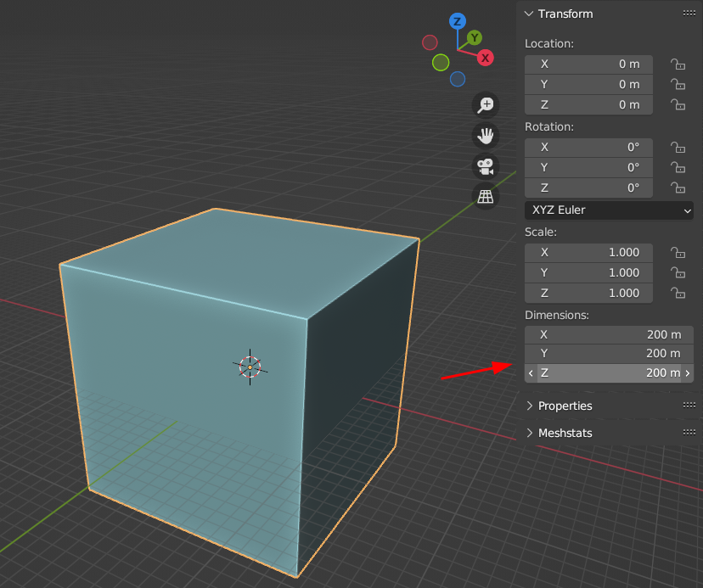Image resolution: width=703 pixels, height=588 pixels.
Task: Click the negative X gizmo circle
Action: 430,42
